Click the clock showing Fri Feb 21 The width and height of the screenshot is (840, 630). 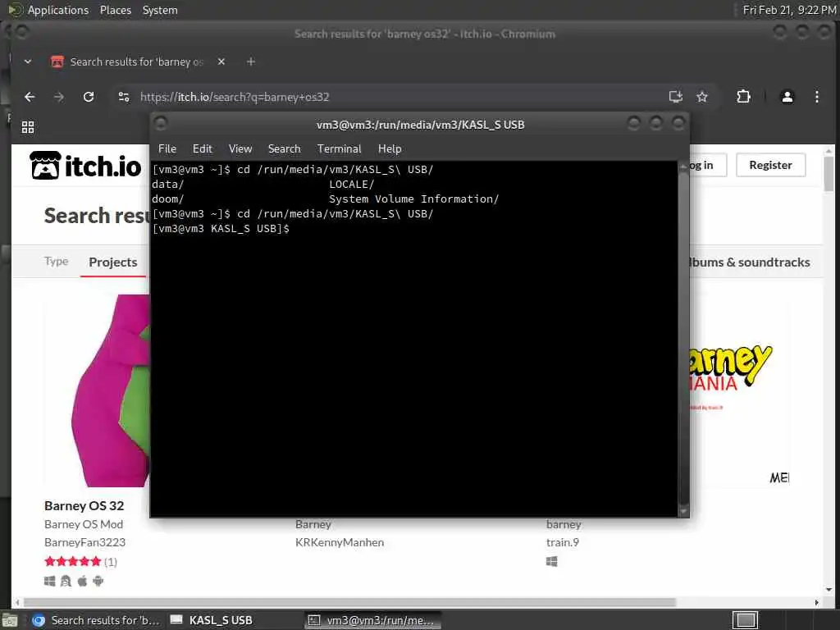pos(789,10)
